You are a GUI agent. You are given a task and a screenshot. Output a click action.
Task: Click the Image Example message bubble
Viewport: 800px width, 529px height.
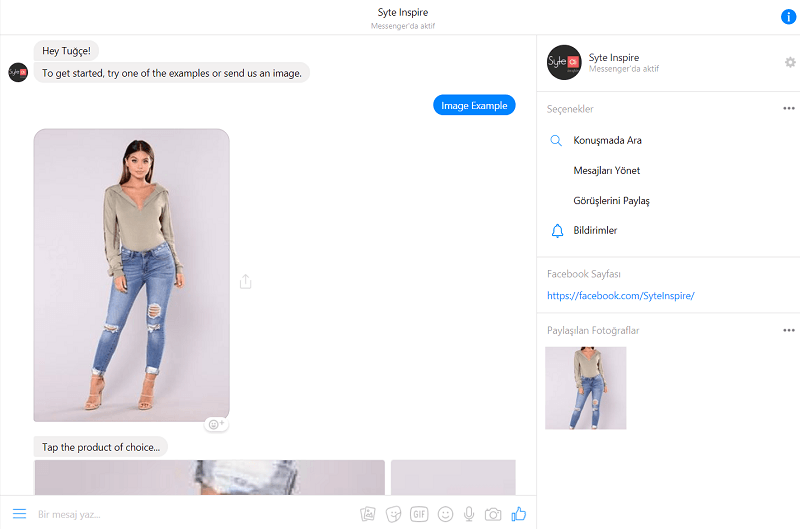point(474,105)
